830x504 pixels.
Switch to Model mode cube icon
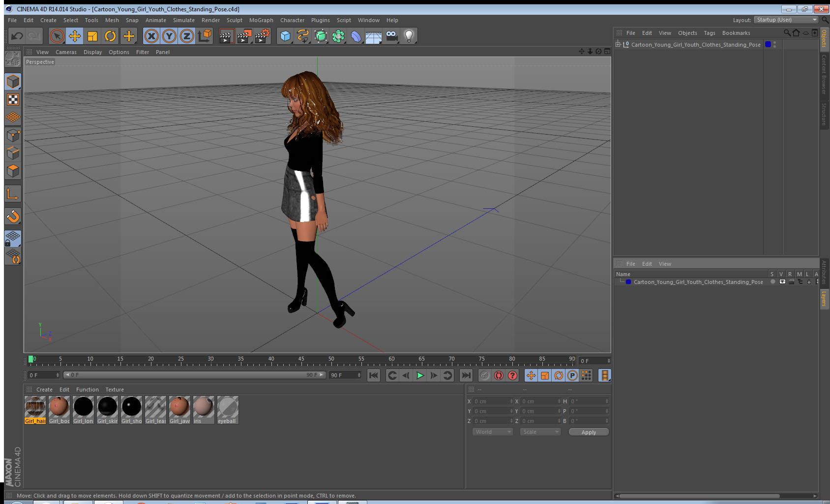pyautogui.click(x=13, y=82)
